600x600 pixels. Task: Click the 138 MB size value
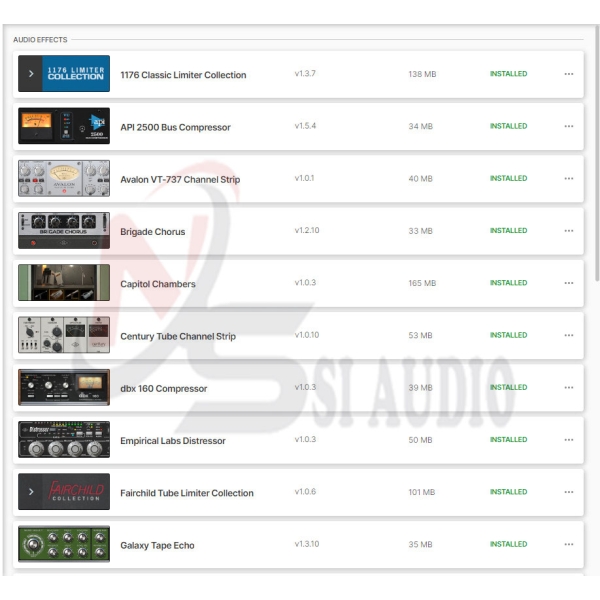tap(422, 74)
